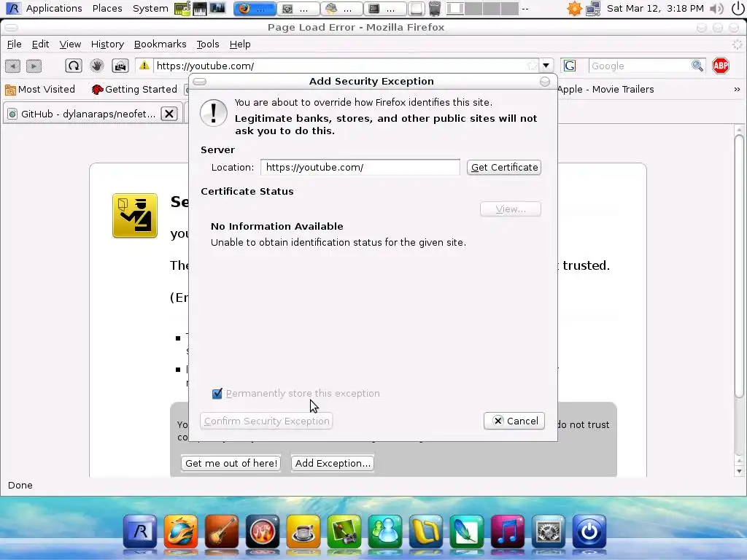
Task: Click the scrollbar down arrow
Action: 739,472
